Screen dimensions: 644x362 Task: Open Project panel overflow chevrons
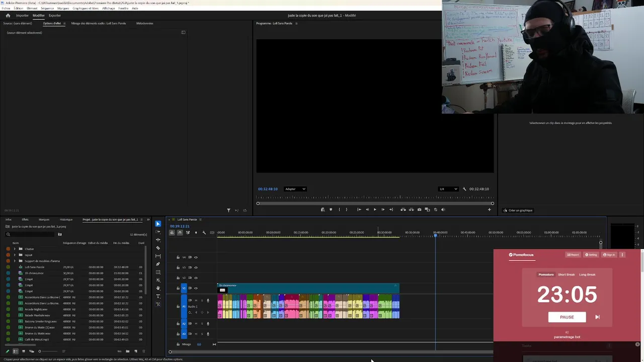point(148,220)
